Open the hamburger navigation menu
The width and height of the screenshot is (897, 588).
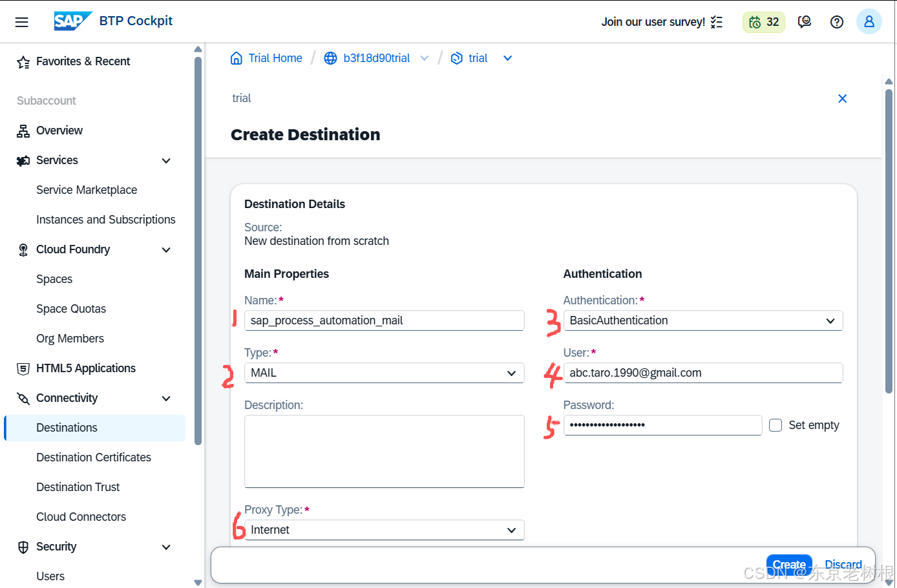(x=22, y=22)
